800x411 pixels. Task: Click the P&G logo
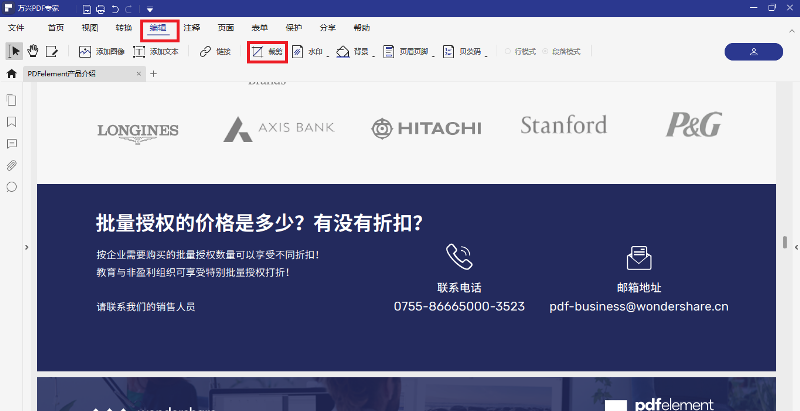(694, 125)
